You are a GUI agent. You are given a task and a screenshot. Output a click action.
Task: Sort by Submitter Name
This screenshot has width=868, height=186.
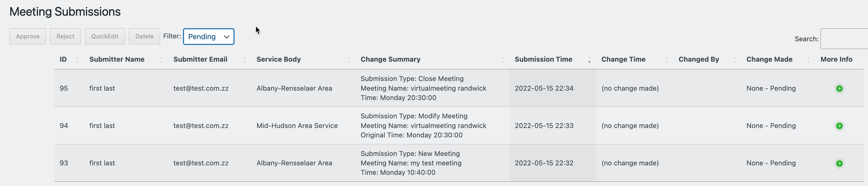pos(162,59)
